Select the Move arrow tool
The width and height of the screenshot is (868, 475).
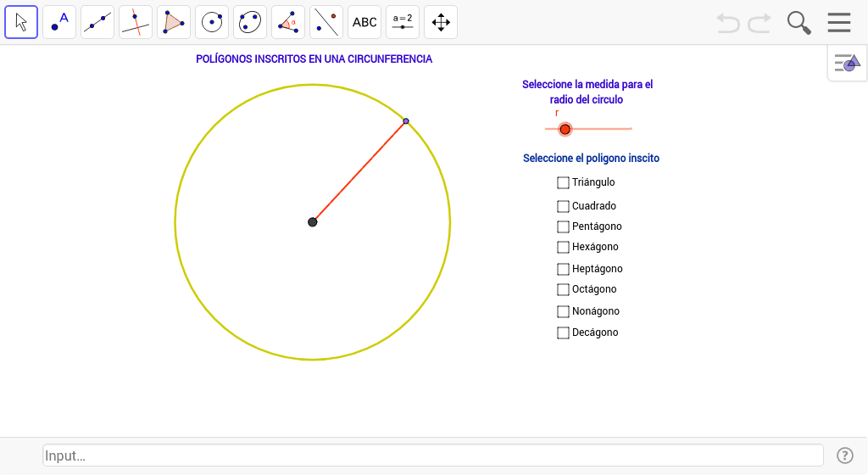(21, 22)
